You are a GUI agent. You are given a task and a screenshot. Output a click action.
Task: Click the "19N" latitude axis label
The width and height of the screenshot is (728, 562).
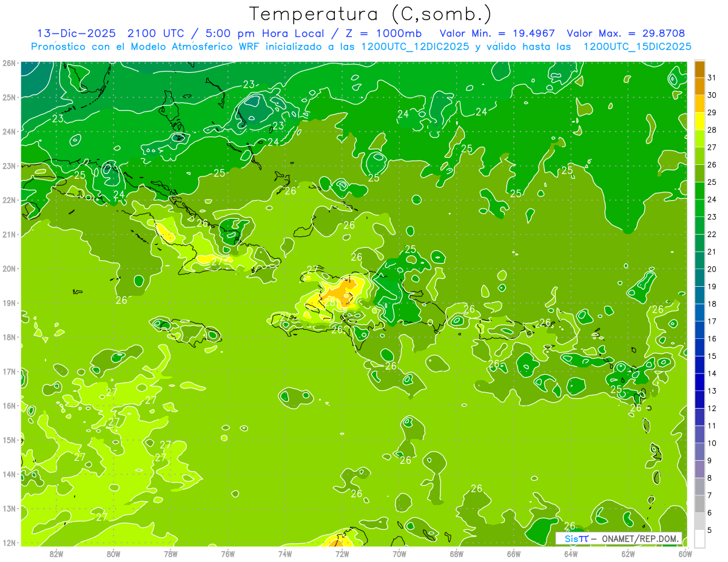pos(8,303)
